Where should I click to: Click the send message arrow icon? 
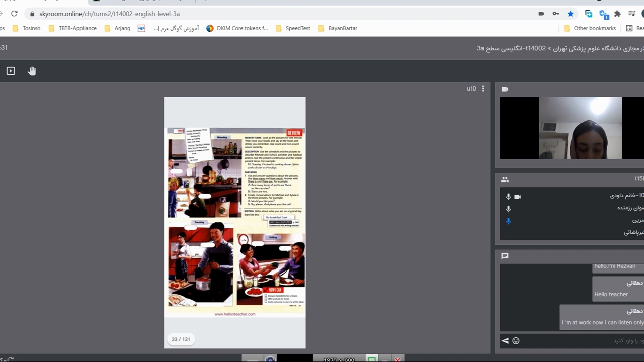coord(505,341)
